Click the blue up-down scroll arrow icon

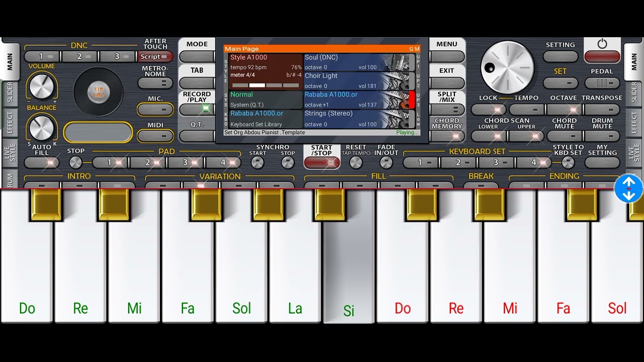pos(629,189)
